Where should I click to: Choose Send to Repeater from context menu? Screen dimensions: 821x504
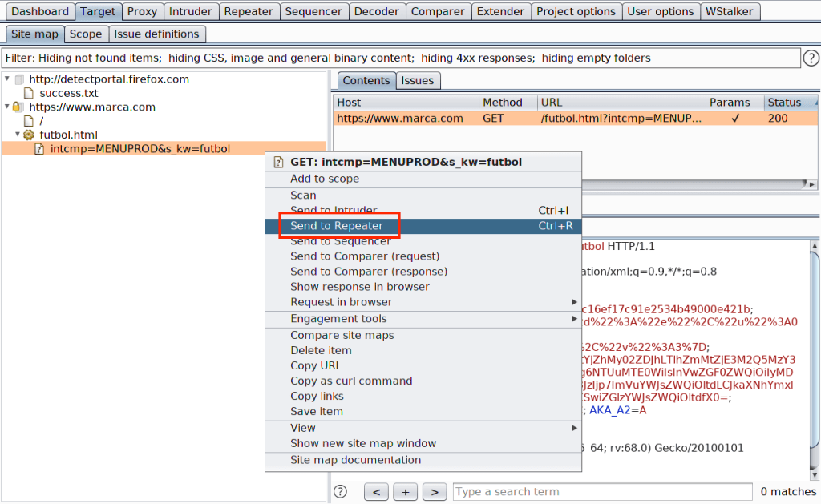pyautogui.click(x=337, y=226)
